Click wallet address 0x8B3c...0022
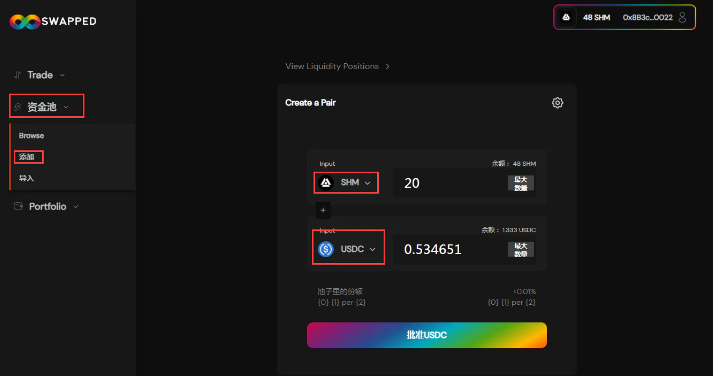 (648, 17)
